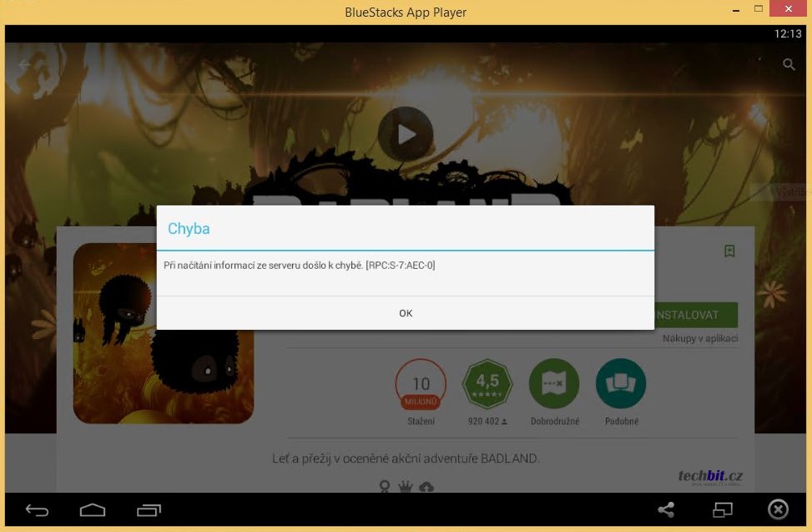Open the Play Store search icon
812x532 pixels.
pyautogui.click(x=789, y=64)
